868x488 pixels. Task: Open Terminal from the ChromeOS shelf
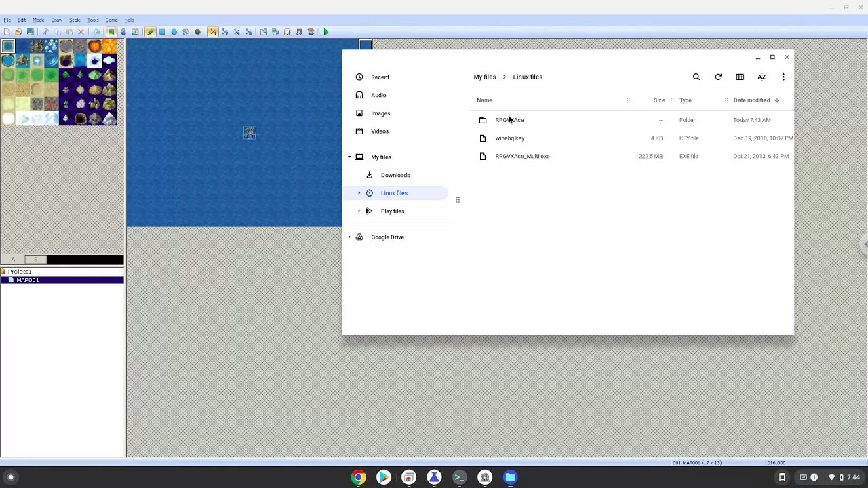(x=459, y=477)
